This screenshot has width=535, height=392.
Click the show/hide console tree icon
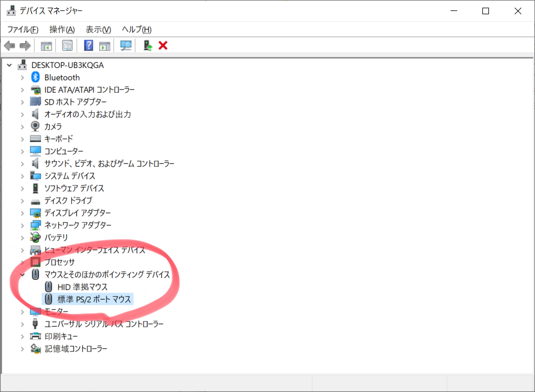47,46
